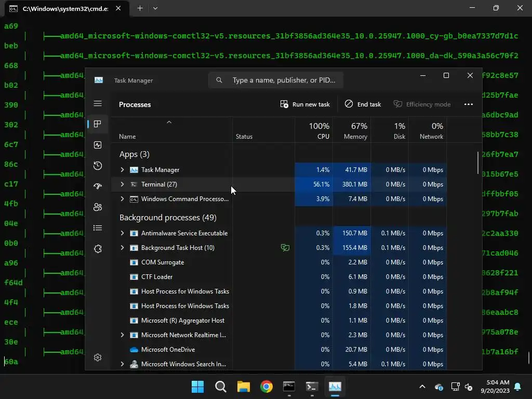The height and width of the screenshot is (399, 532).
Task: Click the search magnifier in Task Manager
Action: pos(219,80)
